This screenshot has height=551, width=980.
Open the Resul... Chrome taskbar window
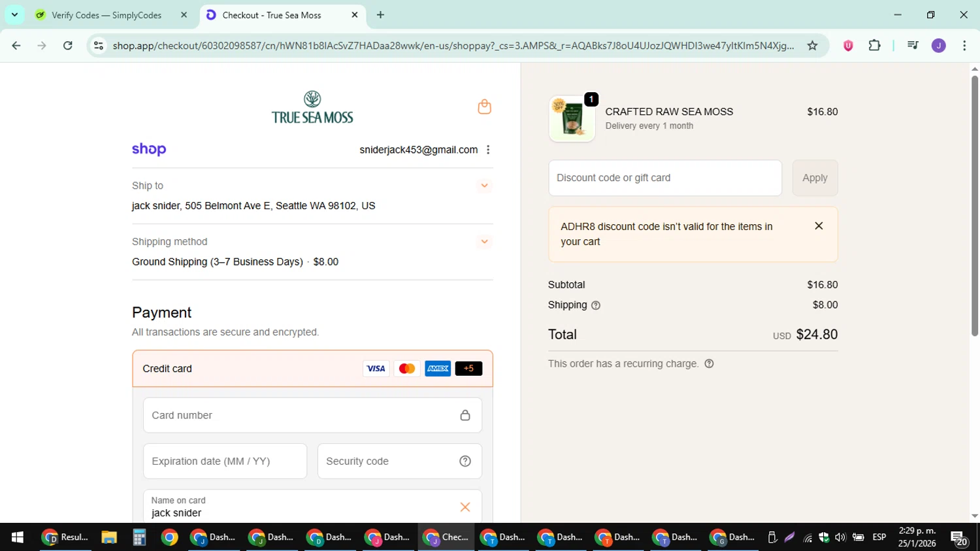click(x=65, y=537)
